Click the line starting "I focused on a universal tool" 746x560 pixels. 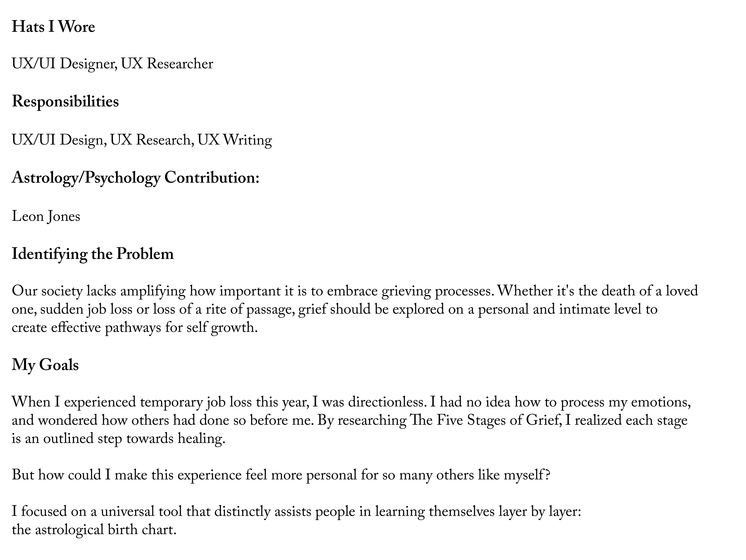296,512
